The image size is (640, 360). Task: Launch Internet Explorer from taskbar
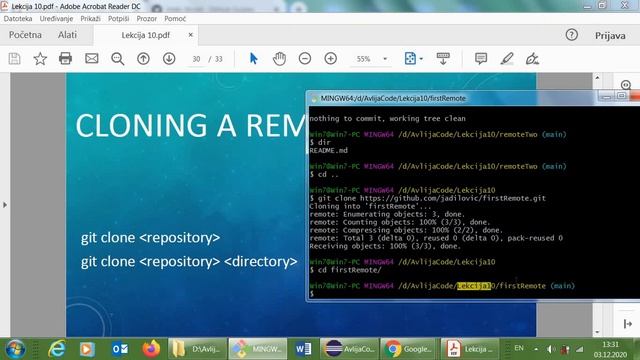pyautogui.click(x=57, y=349)
